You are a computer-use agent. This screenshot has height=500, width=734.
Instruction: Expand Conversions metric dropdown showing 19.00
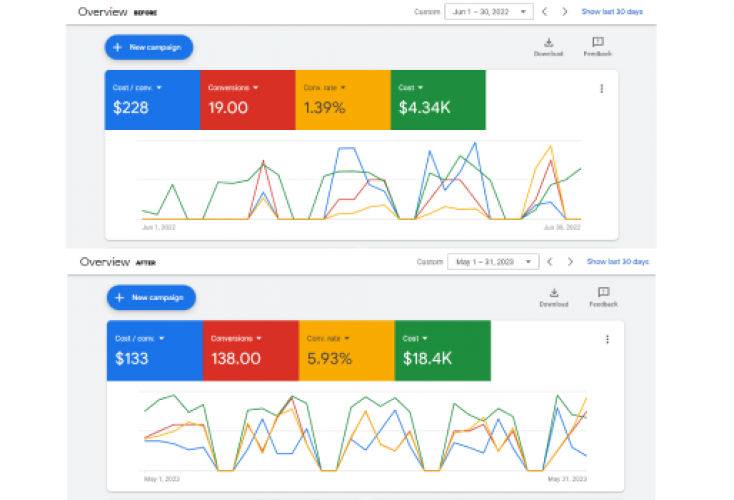[233, 88]
